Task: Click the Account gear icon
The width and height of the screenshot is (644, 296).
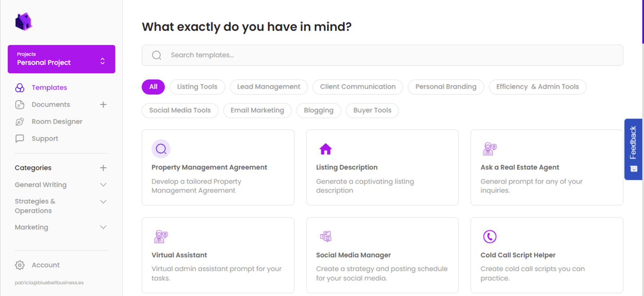Action: 20,265
